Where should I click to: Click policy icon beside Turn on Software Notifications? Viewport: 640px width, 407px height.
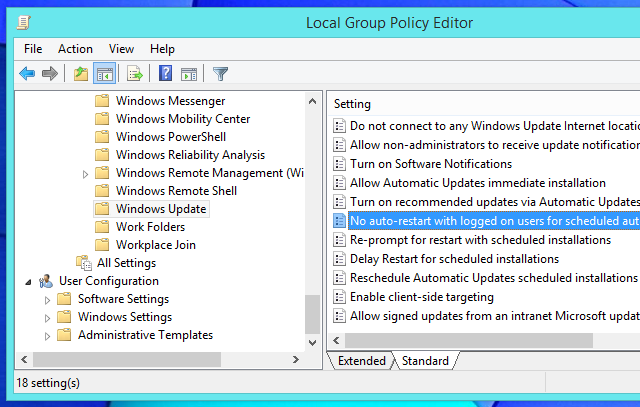point(339,164)
